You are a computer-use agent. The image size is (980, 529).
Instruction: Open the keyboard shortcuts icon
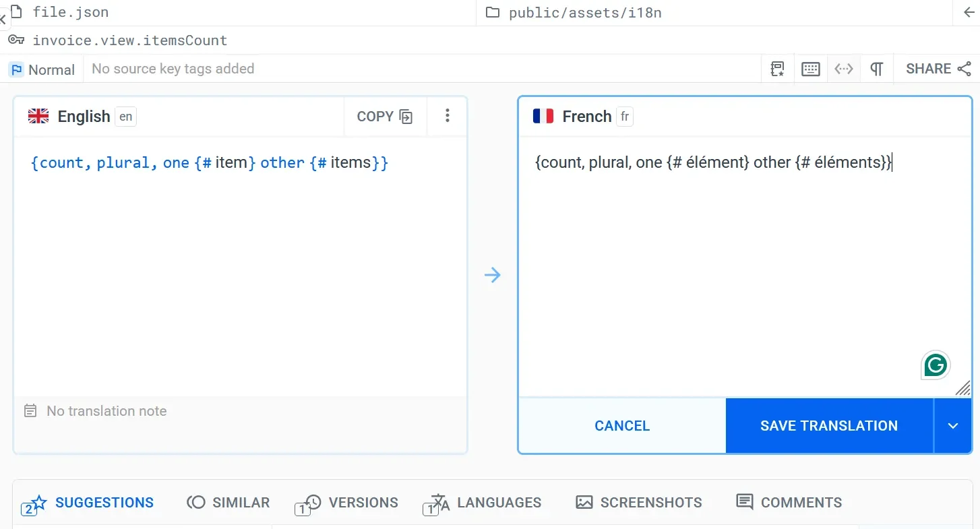811,69
